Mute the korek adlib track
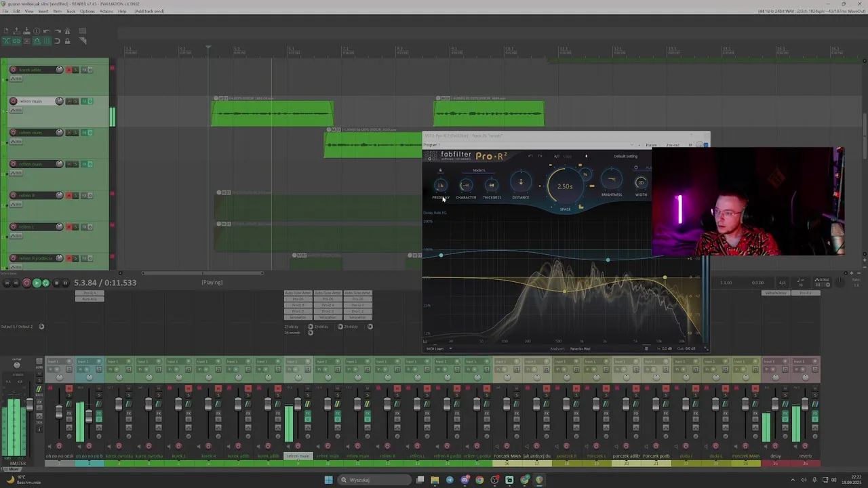 click(x=68, y=70)
